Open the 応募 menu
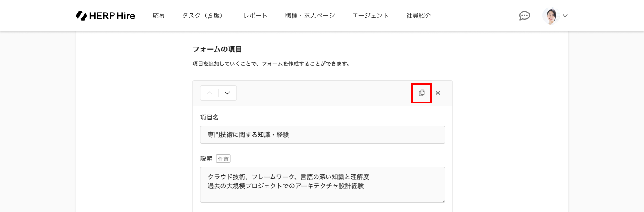This screenshot has height=212, width=644. point(159,16)
